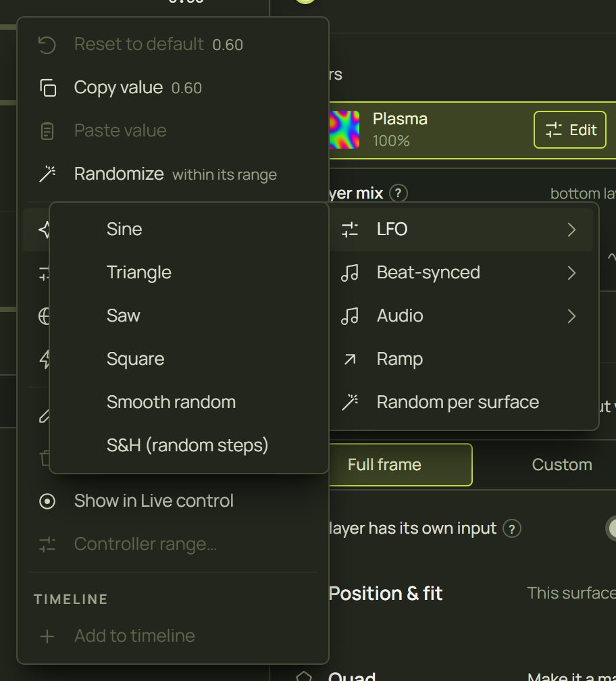This screenshot has height=681, width=616.
Task: Choose Saw LFO waveform
Action: [189, 316]
